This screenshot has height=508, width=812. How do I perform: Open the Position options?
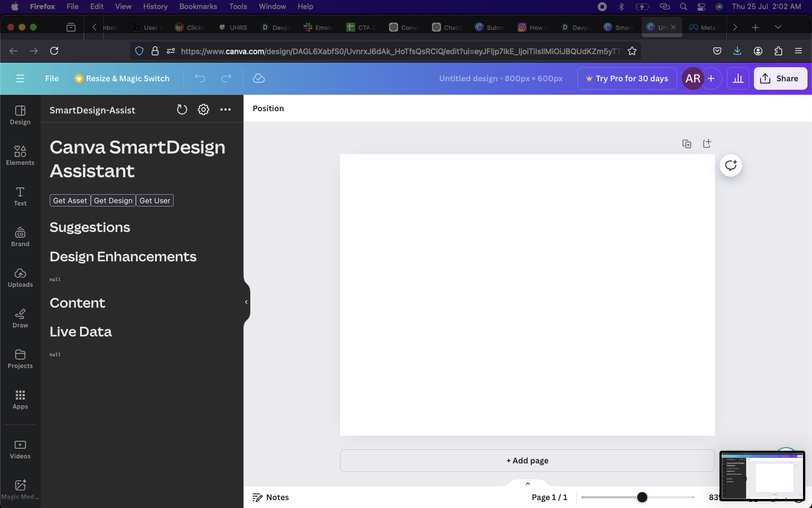click(x=268, y=108)
